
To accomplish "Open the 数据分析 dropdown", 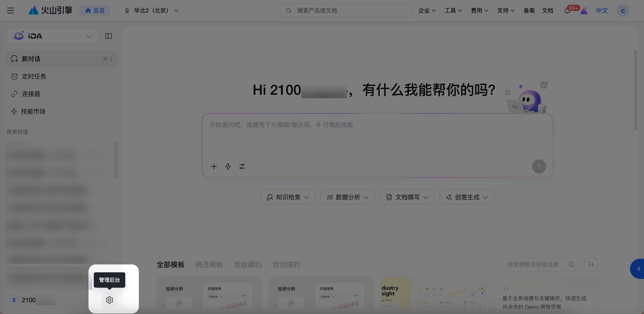I will click(x=347, y=197).
